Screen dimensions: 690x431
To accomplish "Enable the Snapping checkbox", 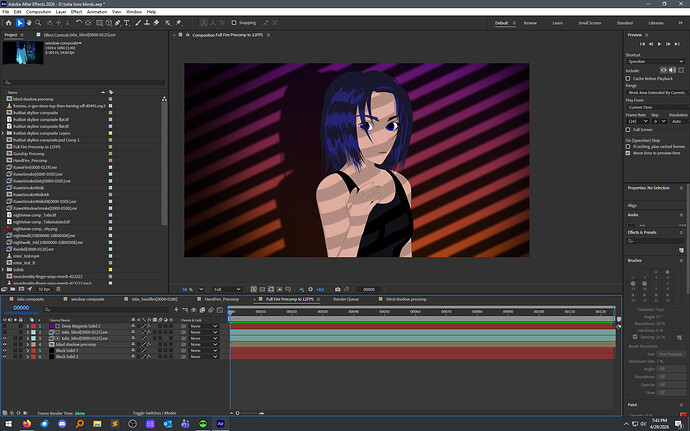I will (234, 23).
